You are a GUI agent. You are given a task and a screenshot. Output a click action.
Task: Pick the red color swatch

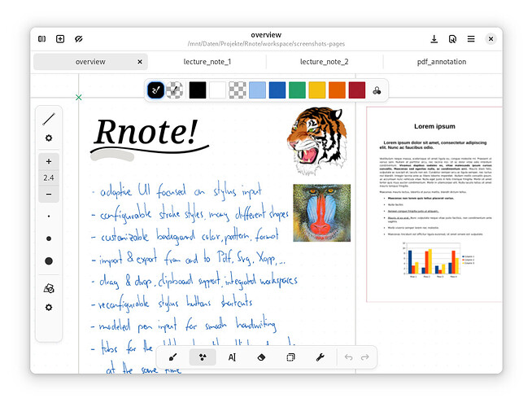357,90
